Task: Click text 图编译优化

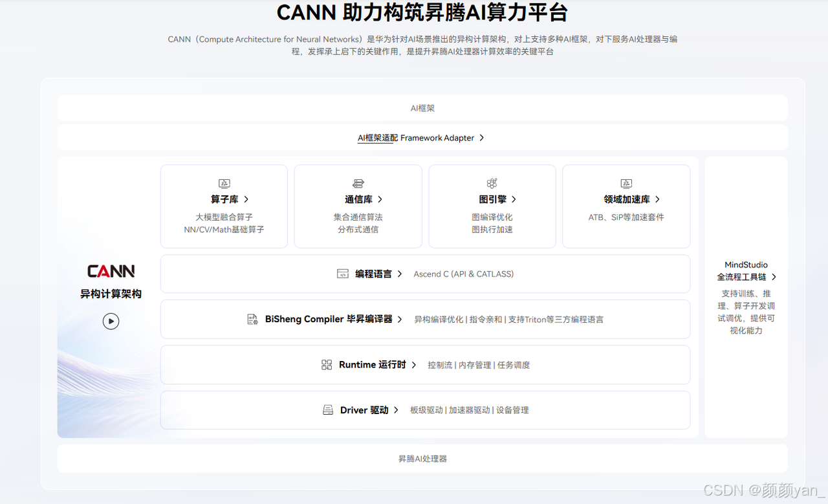Action: 492,217
